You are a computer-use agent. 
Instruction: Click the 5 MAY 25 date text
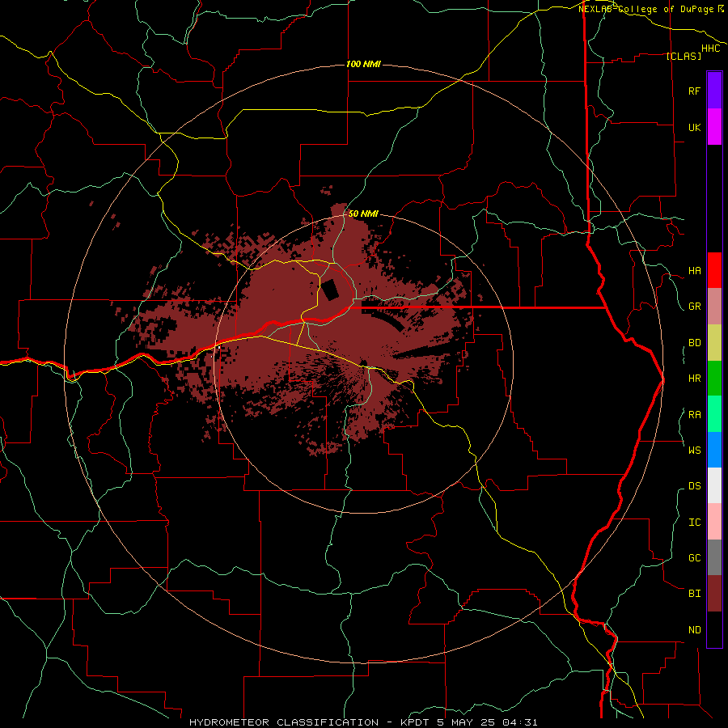click(x=465, y=722)
